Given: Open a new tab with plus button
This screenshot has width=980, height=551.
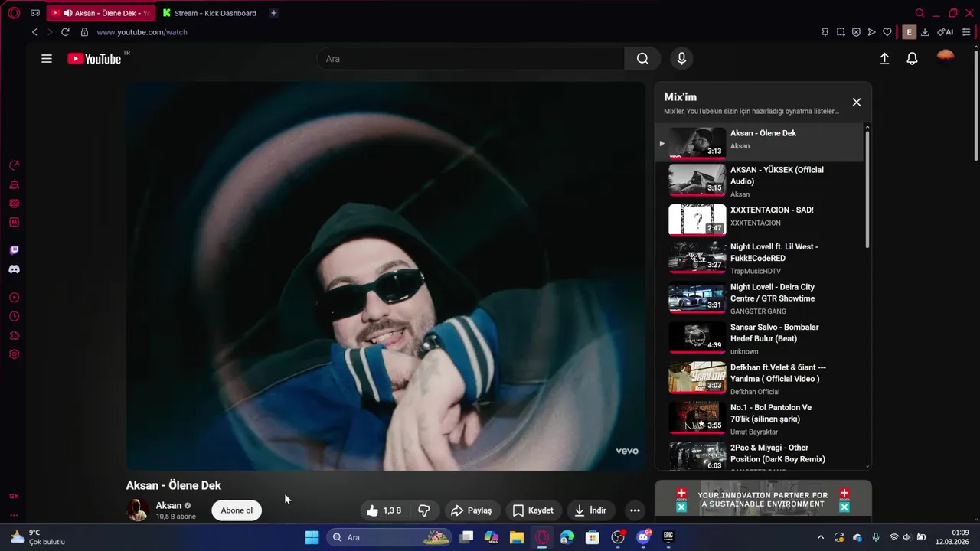Looking at the screenshot, I should [x=274, y=13].
